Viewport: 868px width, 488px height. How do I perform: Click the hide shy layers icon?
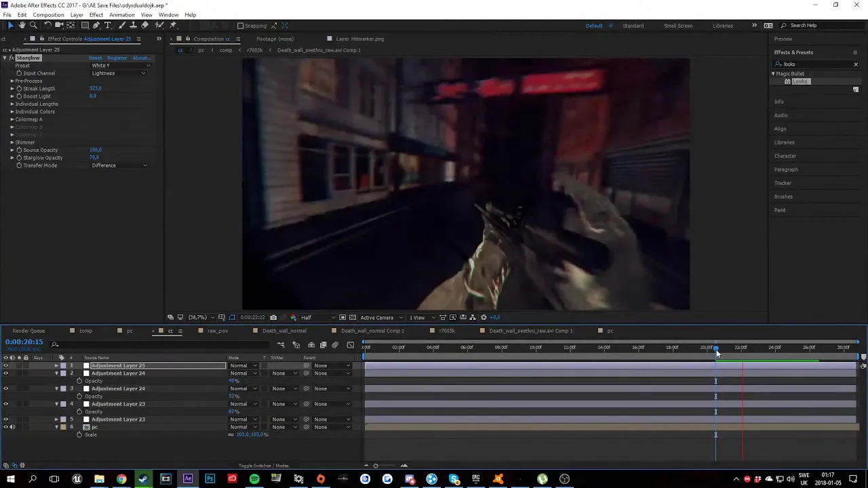(x=311, y=345)
